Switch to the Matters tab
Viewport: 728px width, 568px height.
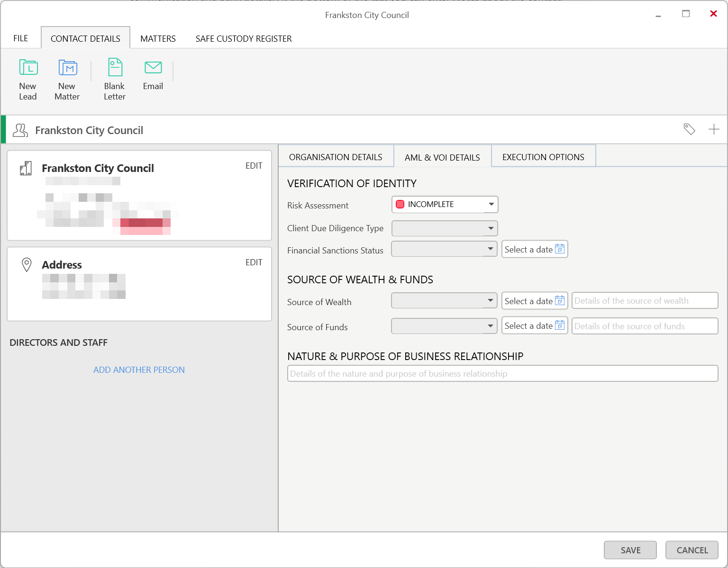click(x=158, y=39)
